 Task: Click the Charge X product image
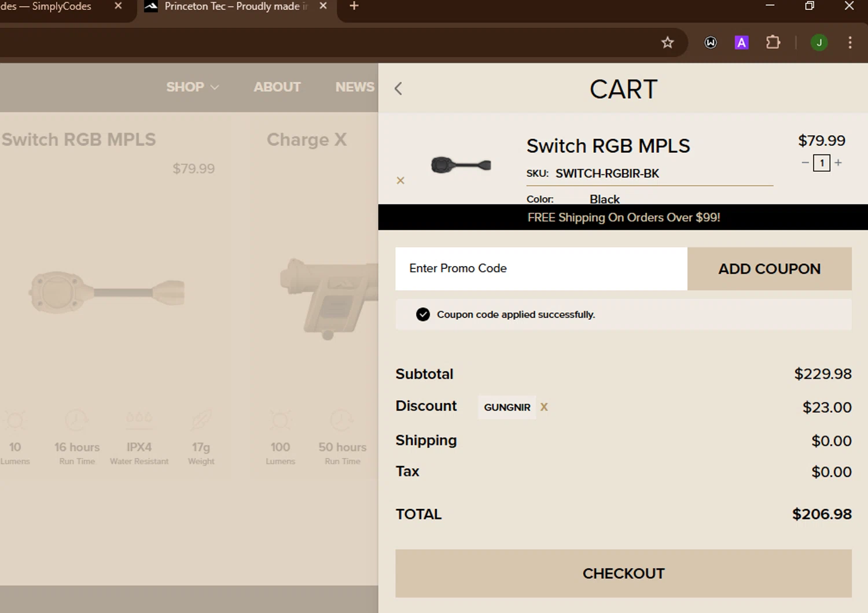(329, 298)
